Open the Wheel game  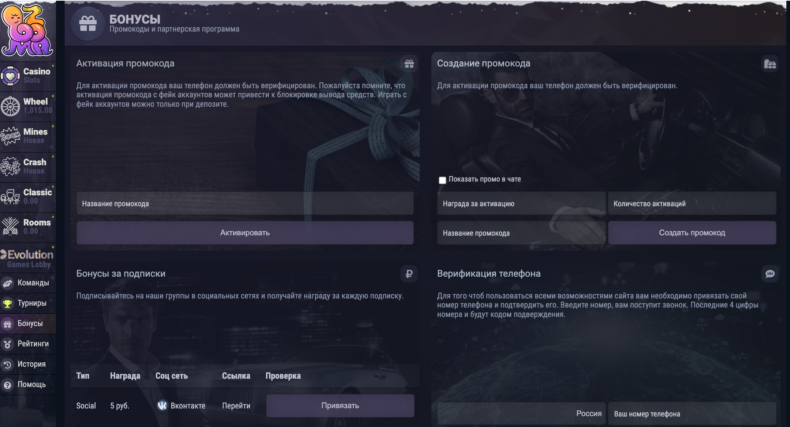click(29, 105)
